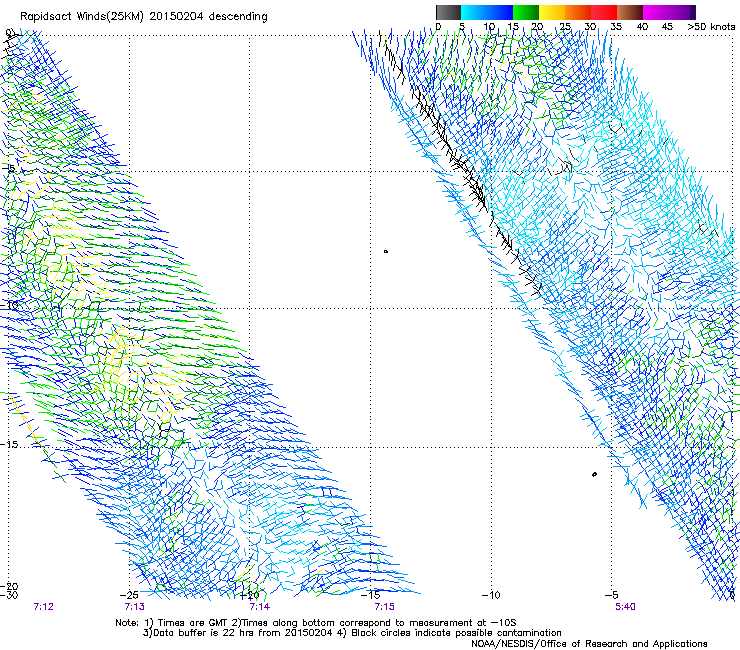Click the gray 0-5 knots legend swatch
740x650 pixels.
click(x=448, y=12)
